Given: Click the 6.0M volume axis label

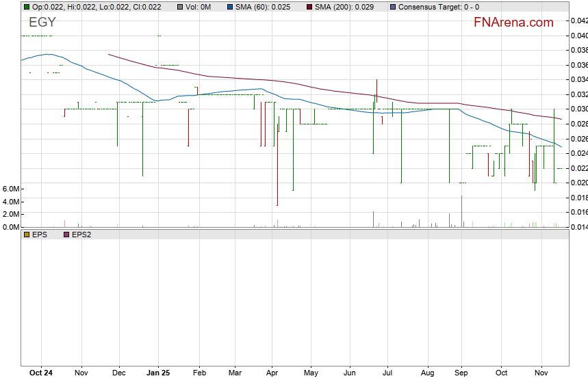Looking at the screenshot, I should pos(10,189).
